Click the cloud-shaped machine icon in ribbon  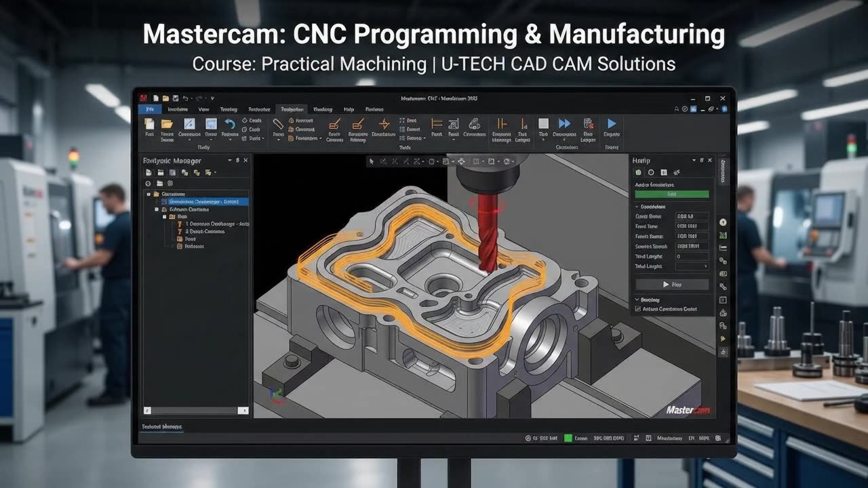coord(474,124)
